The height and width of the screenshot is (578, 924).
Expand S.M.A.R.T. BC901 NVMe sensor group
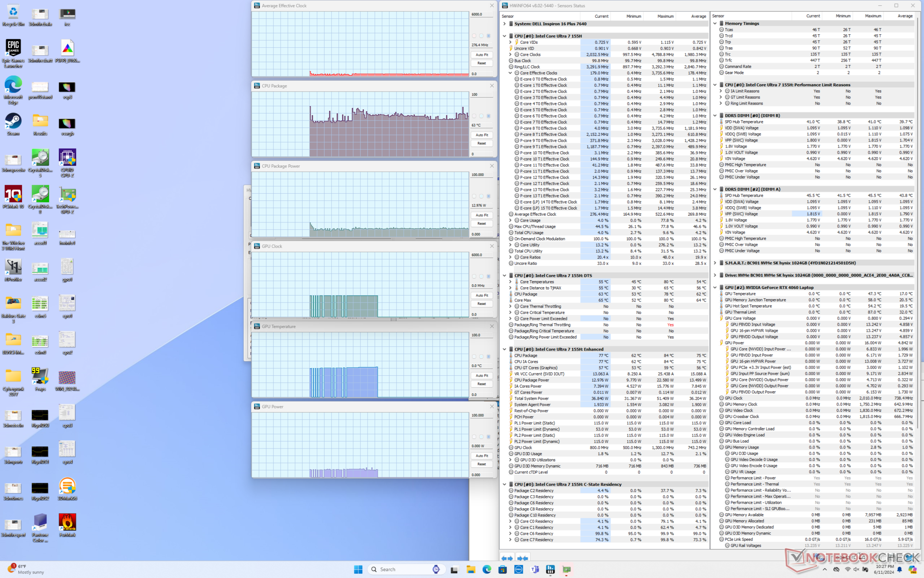[x=715, y=263]
